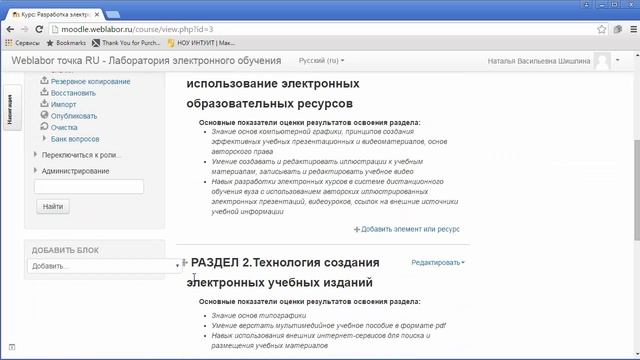The height and width of the screenshot is (360, 640).
Task: Click the small dock icon at bottom left
Action: (x=12, y=347)
